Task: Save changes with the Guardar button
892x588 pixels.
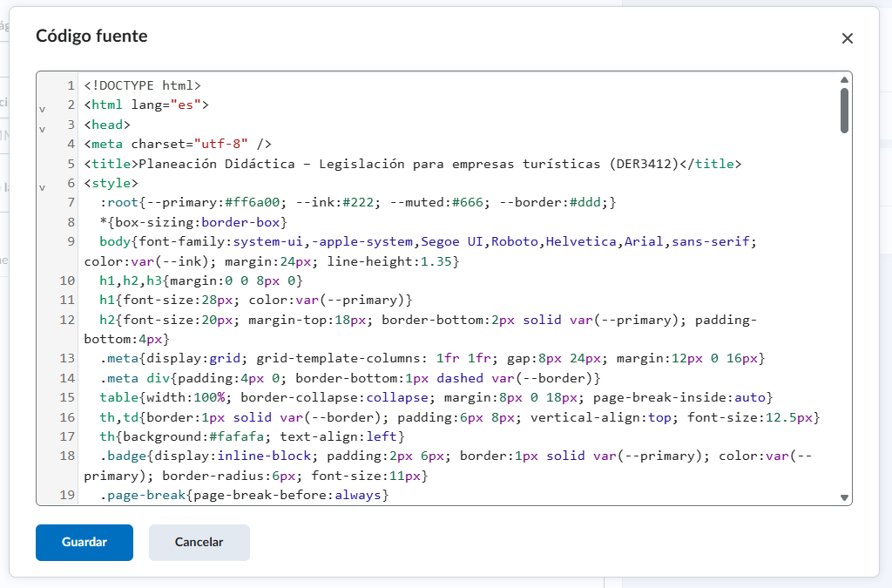Action: point(84,542)
